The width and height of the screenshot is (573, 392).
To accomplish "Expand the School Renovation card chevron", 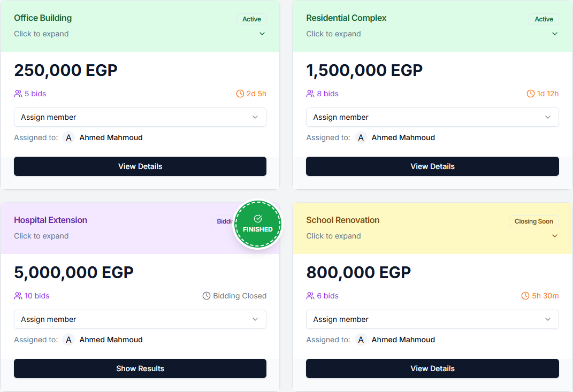I will (x=555, y=236).
